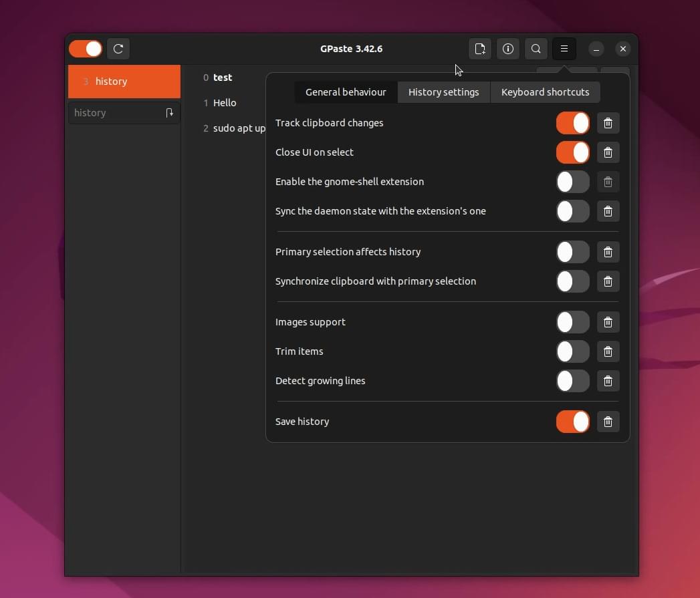Select clipboard item 'Hello'

225,103
